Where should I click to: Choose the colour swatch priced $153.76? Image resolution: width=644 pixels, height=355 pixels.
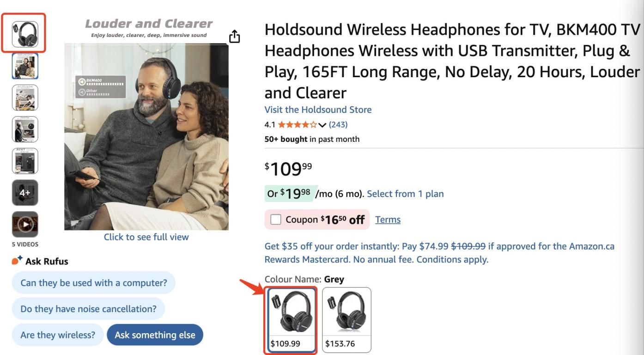pyautogui.click(x=346, y=319)
